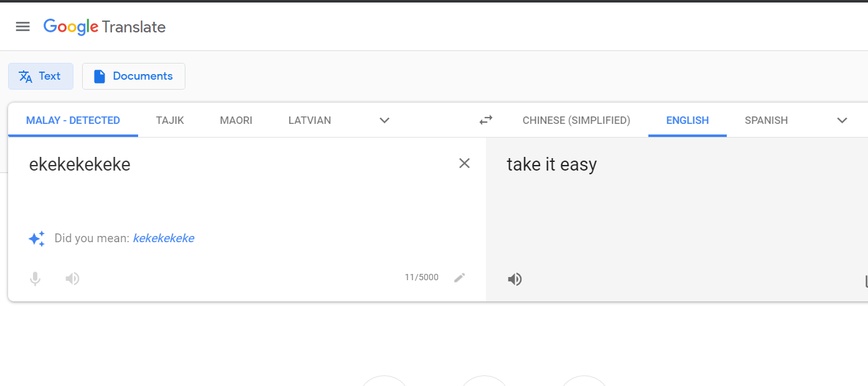Switch to Documents translation mode
The height and width of the screenshot is (386, 868).
point(134,76)
